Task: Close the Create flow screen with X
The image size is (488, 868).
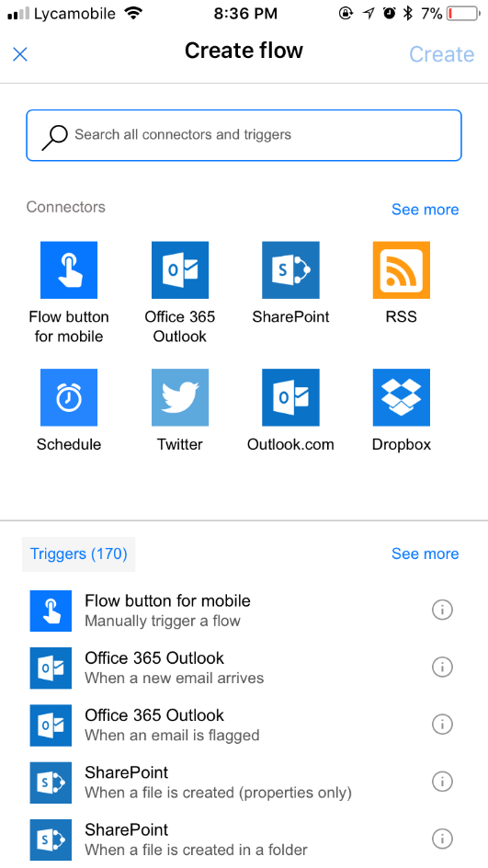Action: pos(20,54)
